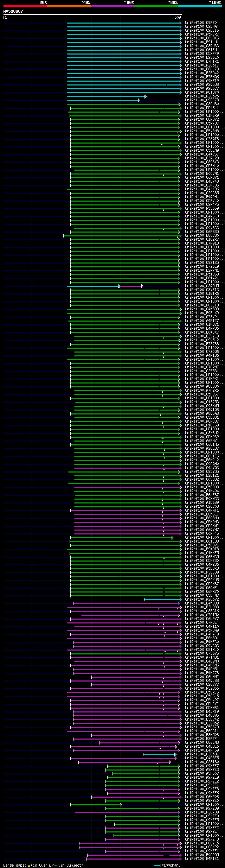This screenshot has width=225, height=868.
Task: Click the Large gaps legend text
Action: 43,865
